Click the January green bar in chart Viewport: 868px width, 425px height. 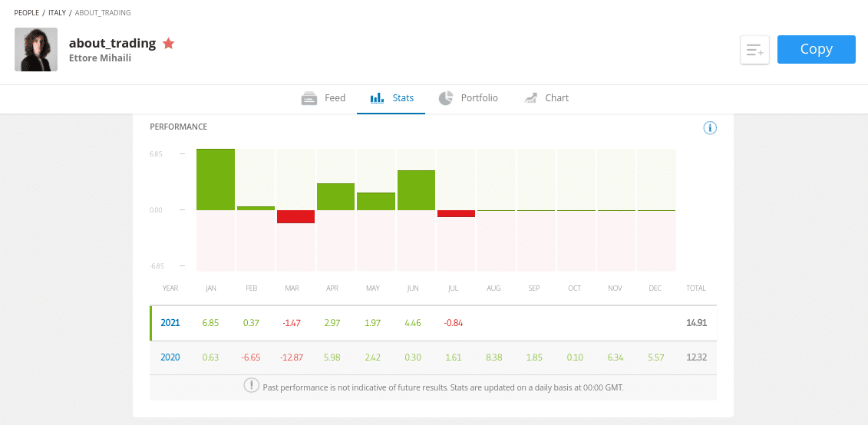216,180
